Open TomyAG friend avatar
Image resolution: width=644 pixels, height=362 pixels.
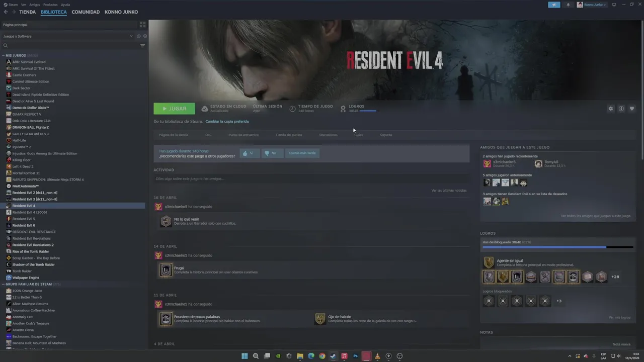(x=538, y=163)
